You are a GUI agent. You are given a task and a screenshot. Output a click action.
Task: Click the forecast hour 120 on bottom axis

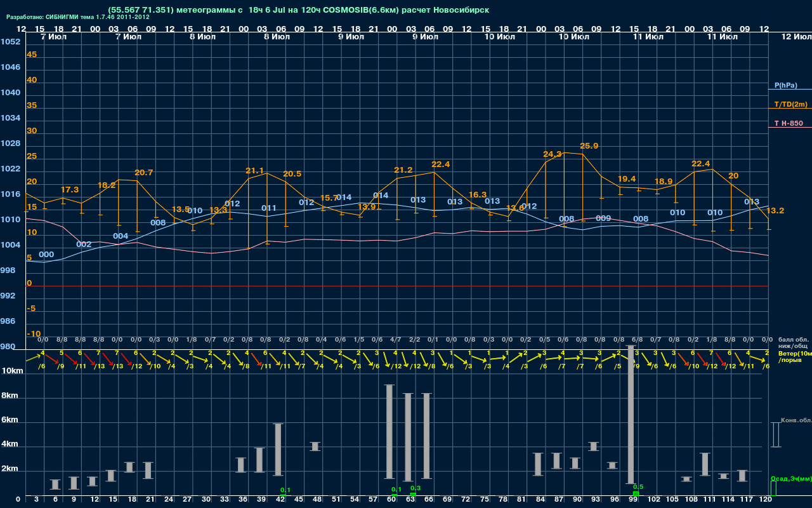point(765,500)
